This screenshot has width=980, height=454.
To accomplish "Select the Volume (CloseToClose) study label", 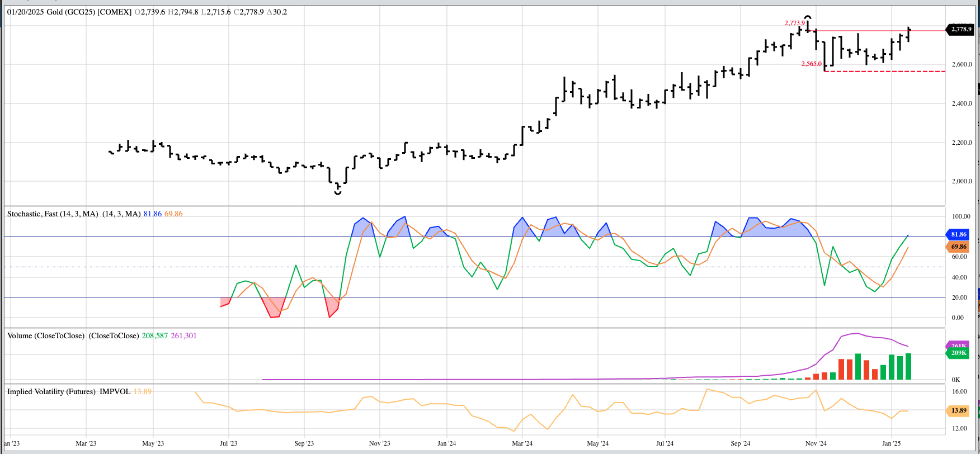I will [46, 335].
